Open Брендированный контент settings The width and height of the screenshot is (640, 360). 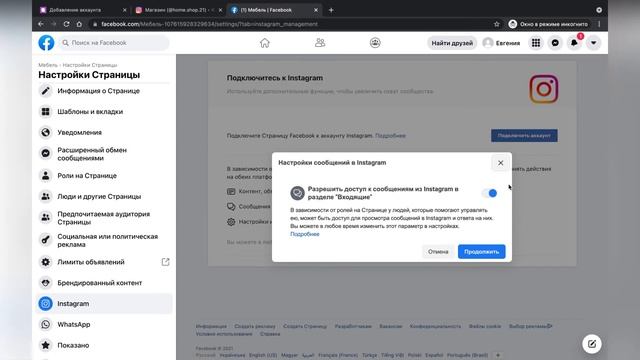coord(104,283)
